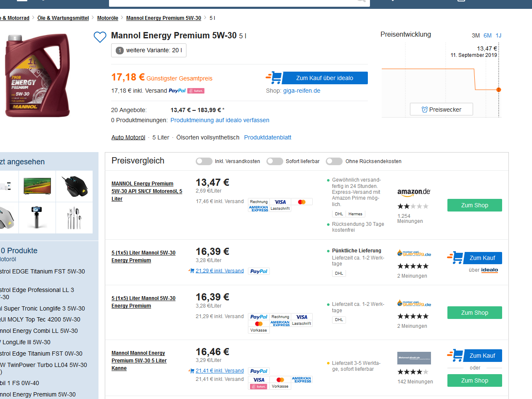The height and width of the screenshot is (399, 532).
Task: Open the Produktdatenblatt link
Action: point(268,137)
